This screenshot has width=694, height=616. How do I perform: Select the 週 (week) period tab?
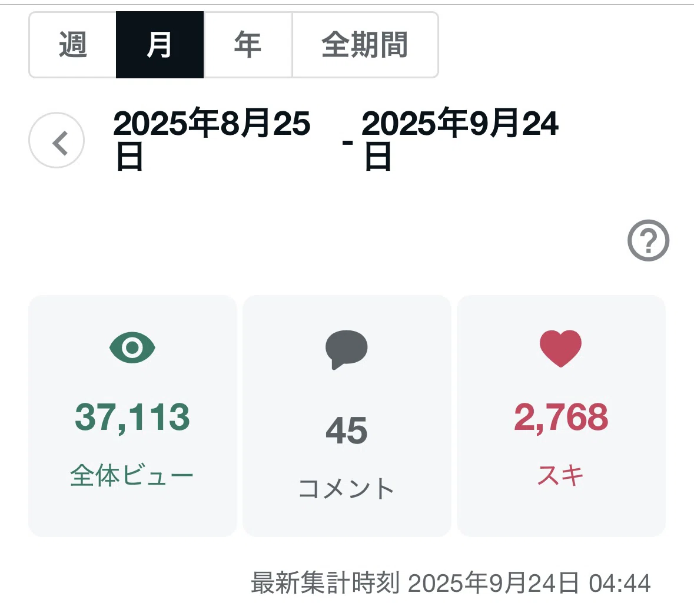click(x=72, y=45)
